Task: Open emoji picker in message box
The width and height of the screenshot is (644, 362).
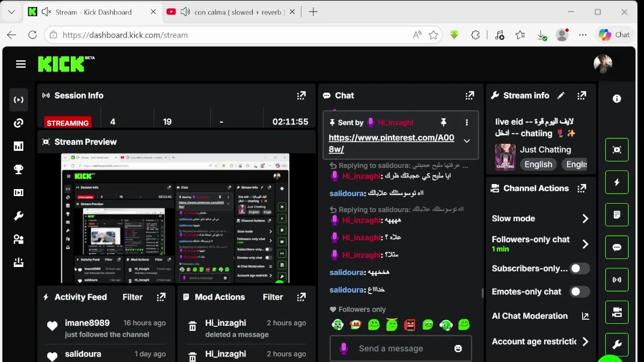Action: pyautogui.click(x=458, y=348)
